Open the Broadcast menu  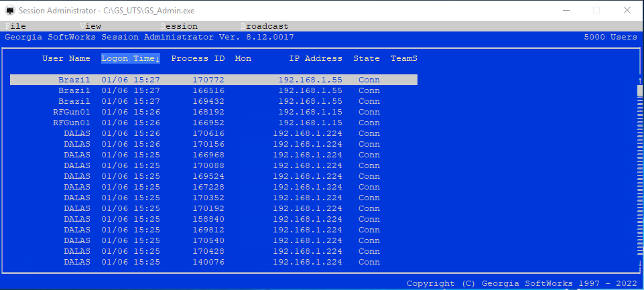pyautogui.click(x=265, y=26)
